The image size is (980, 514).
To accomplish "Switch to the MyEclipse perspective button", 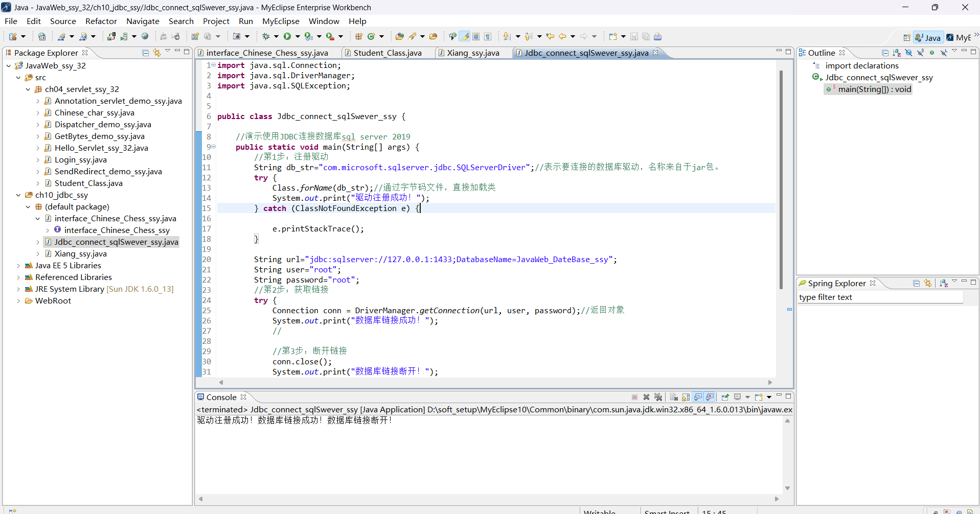I will click(x=959, y=37).
